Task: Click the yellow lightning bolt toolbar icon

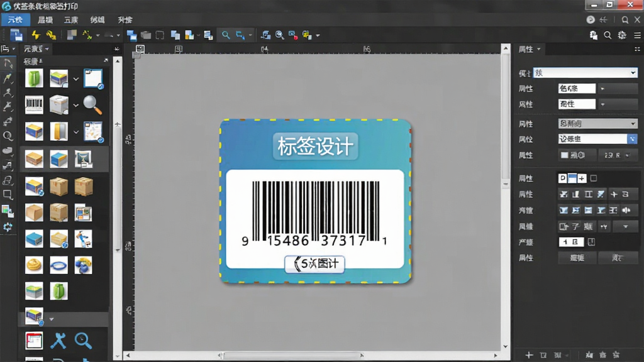Action: 36,35
